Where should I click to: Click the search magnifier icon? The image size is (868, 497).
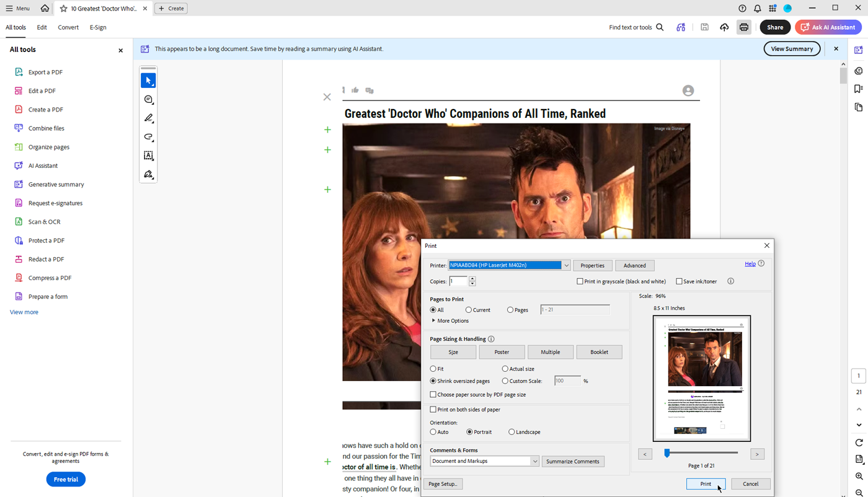click(x=660, y=27)
